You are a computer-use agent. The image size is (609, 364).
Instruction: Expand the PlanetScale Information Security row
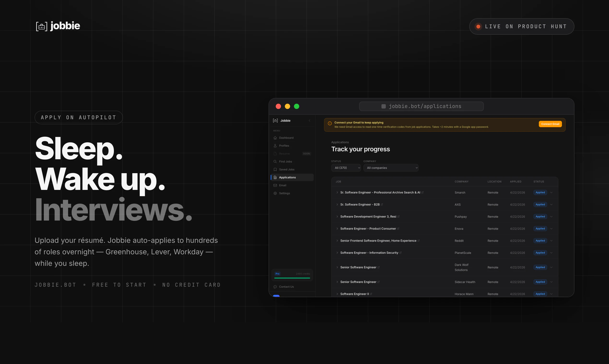click(x=337, y=253)
